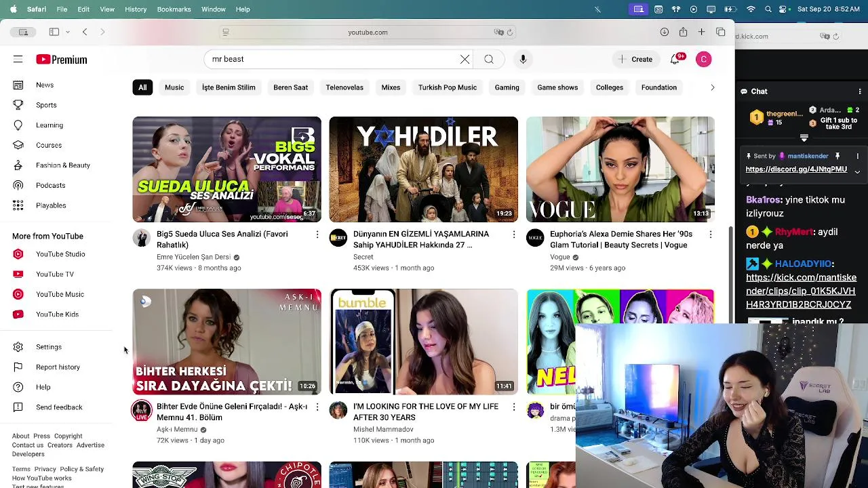Open Send feedback in the sidebar
The width and height of the screenshot is (868, 488).
[x=59, y=407]
